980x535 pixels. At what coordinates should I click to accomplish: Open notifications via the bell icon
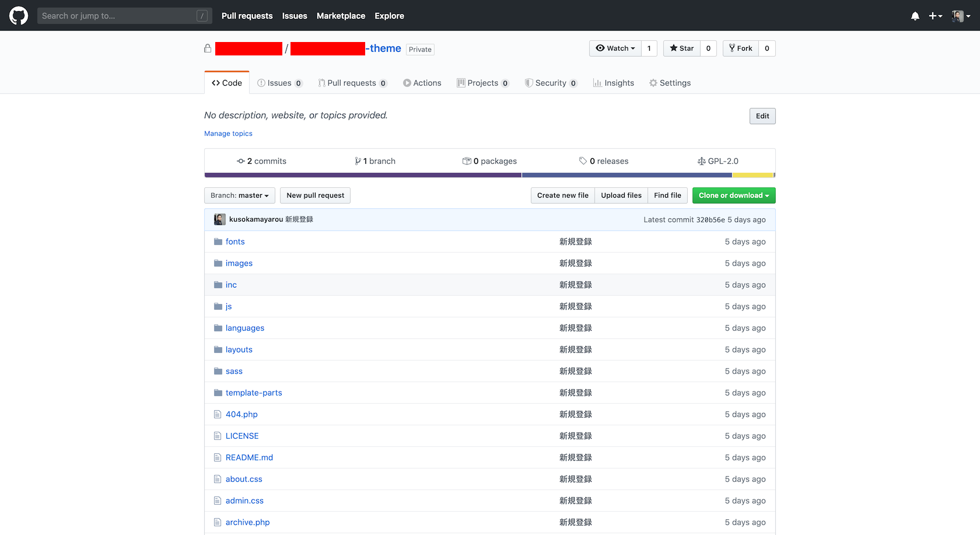point(915,16)
